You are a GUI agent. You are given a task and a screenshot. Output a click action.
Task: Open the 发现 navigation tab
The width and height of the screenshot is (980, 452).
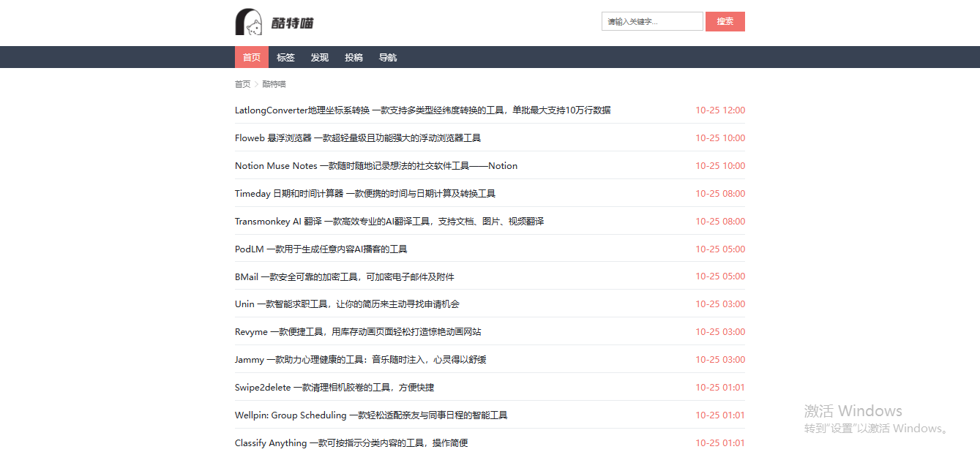coord(320,57)
